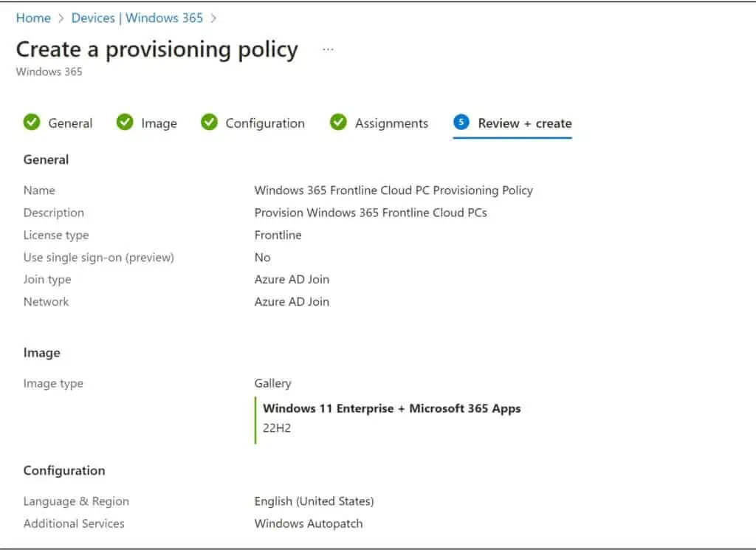This screenshot has height=550, width=756.
Task: Click the green checkmark icon beside Configuration
Action: click(209, 123)
